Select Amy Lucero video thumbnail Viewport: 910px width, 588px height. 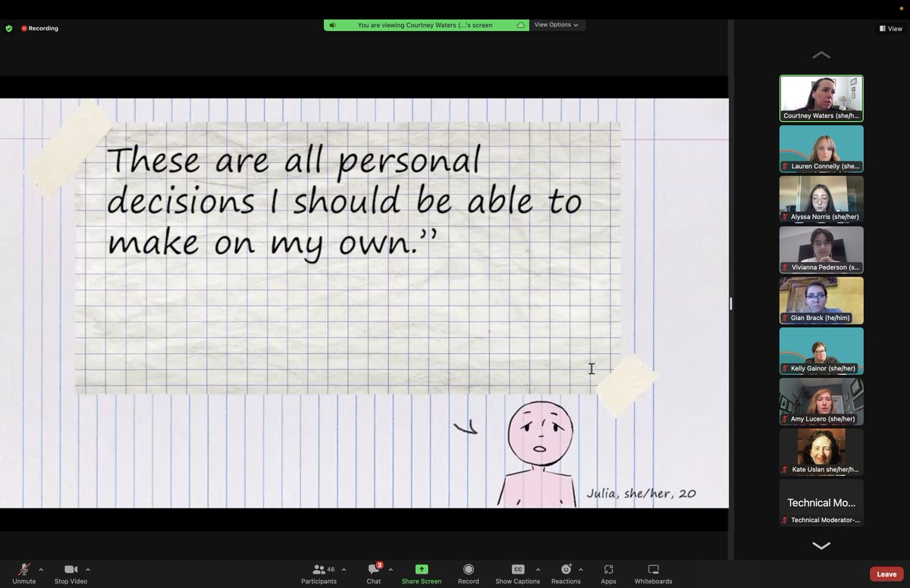[x=821, y=402]
